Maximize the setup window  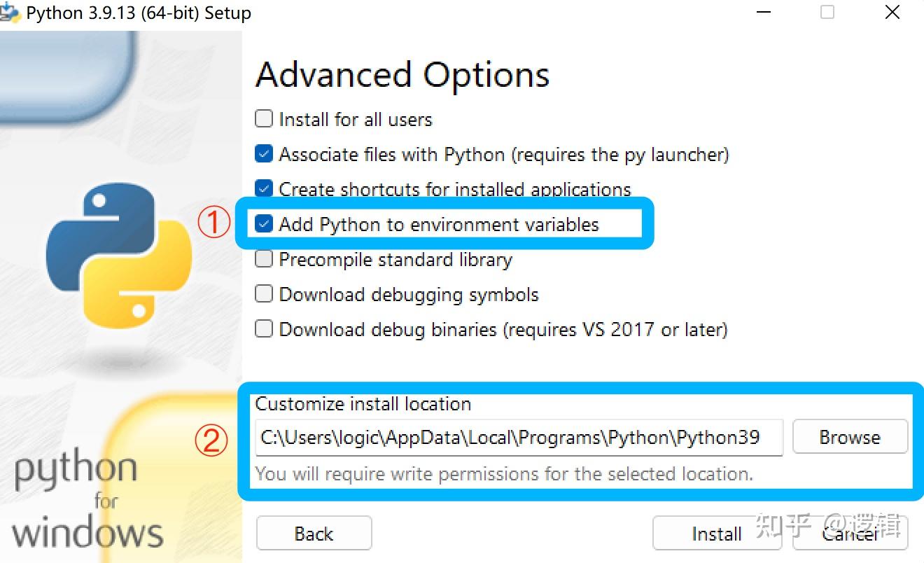click(827, 13)
